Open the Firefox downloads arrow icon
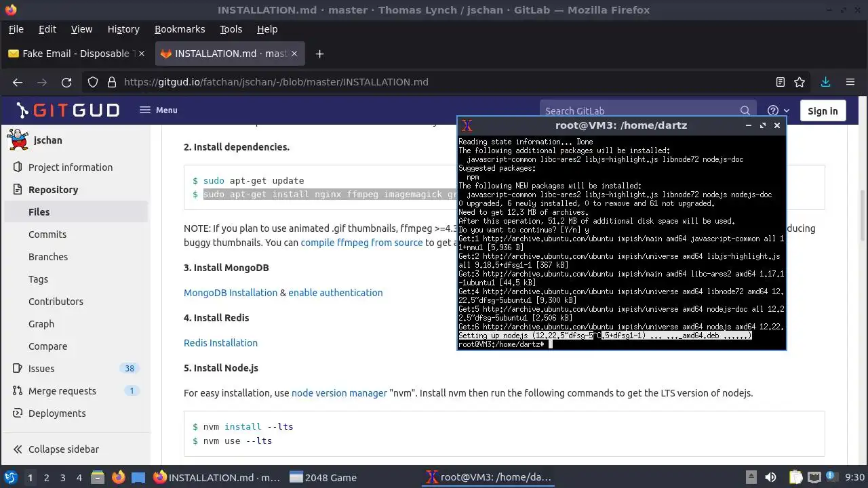Screen dimensions: 868x488 [825, 82]
